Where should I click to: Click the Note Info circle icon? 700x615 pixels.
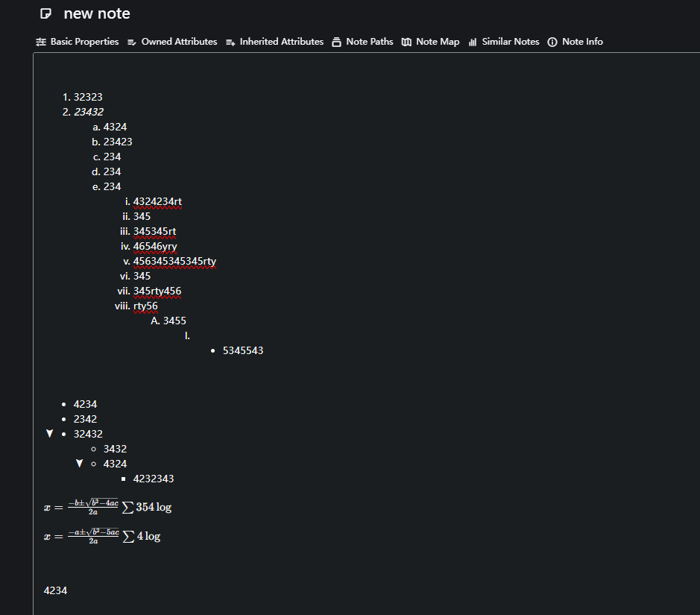[x=552, y=42]
